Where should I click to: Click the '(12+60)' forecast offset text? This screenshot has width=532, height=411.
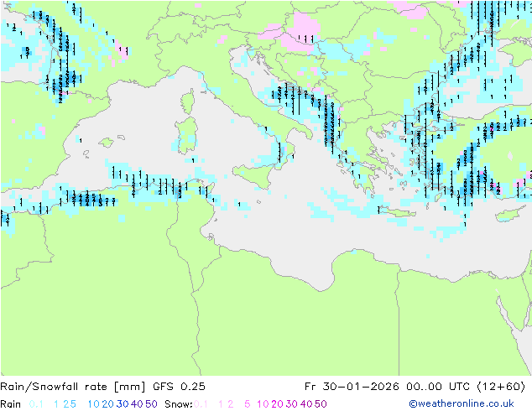coord(501,387)
